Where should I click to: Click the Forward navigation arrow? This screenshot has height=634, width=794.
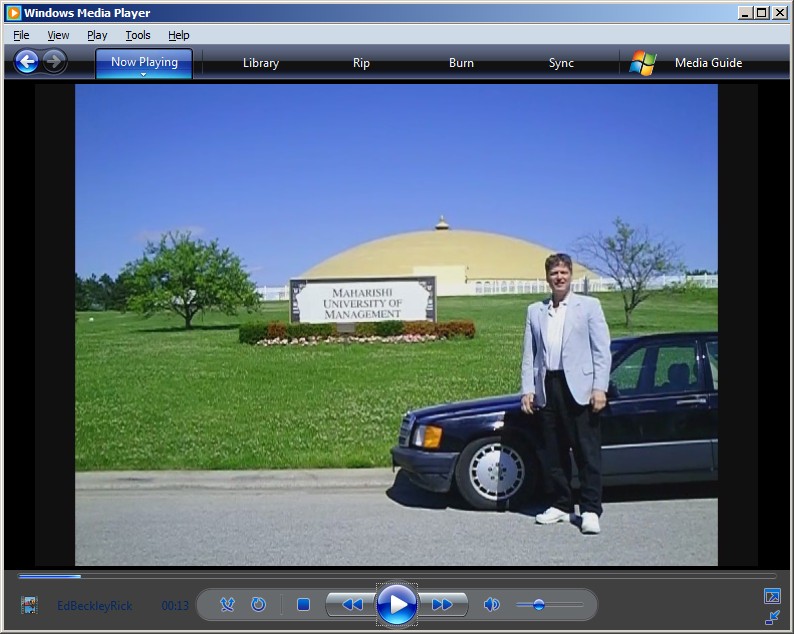(x=54, y=62)
